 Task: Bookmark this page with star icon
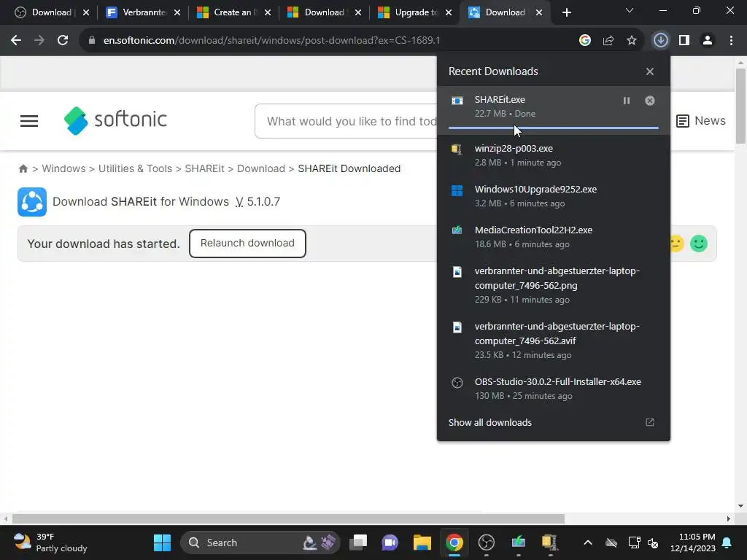coord(632,41)
